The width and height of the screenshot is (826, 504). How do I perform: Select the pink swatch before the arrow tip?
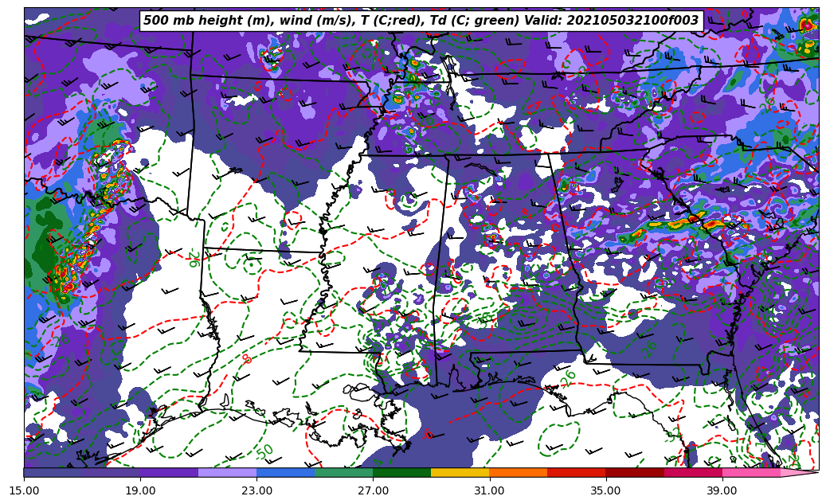(x=750, y=473)
